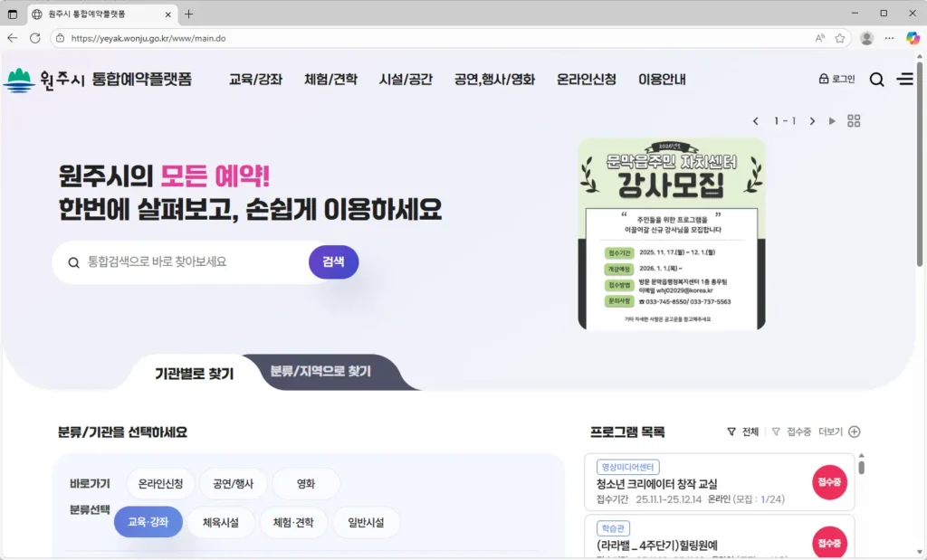Go to the previous banner with the left arrow

coord(757,120)
